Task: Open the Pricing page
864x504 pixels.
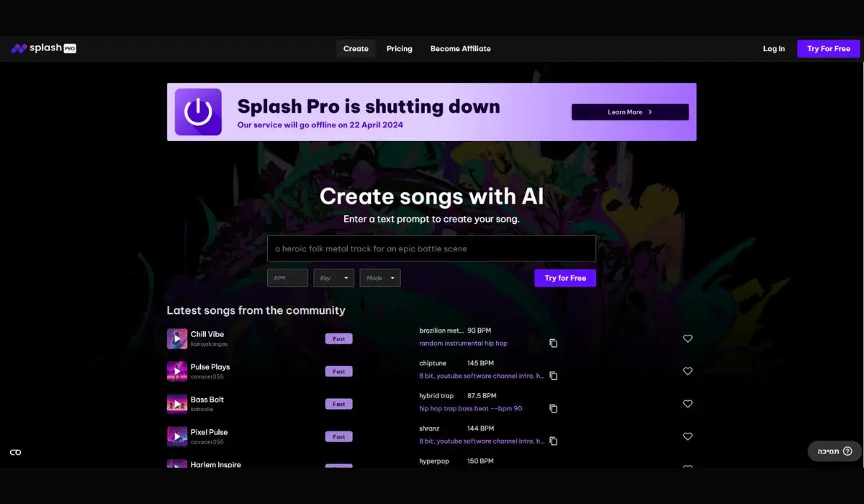Action: click(399, 48)
